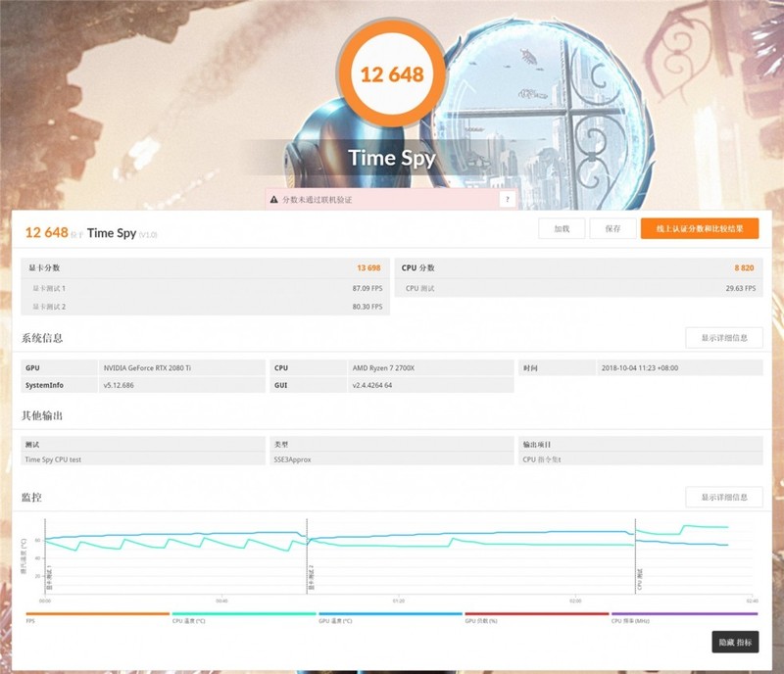Click the 加载 (Load) button

click(x=561, y=228)
